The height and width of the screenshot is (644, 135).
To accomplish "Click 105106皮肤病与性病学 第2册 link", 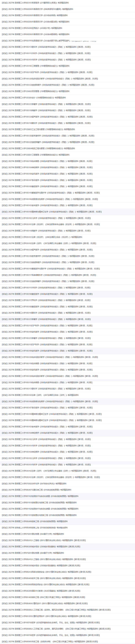I will 50,199.
